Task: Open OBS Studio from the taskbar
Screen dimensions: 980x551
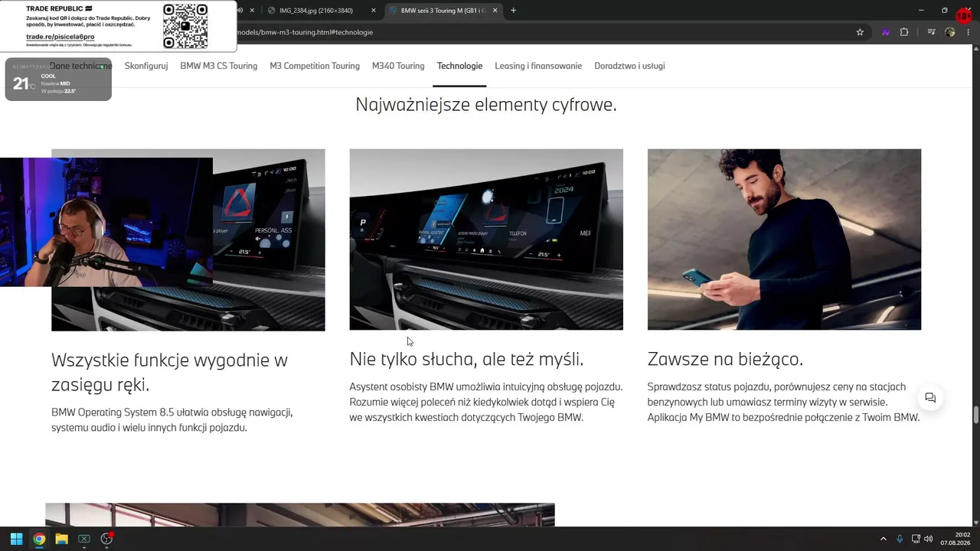Action: pyautogui.click(x=106, y=539)
